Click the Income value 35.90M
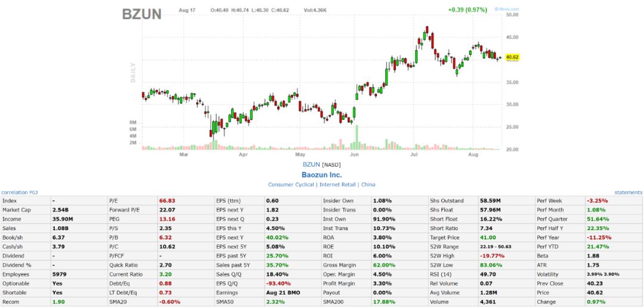Screen dimensions: 644x307 [63, 219]
